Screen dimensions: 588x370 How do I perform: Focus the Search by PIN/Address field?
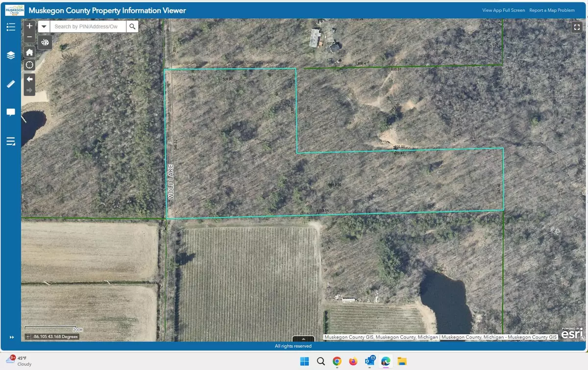click(x=88, y=26)
